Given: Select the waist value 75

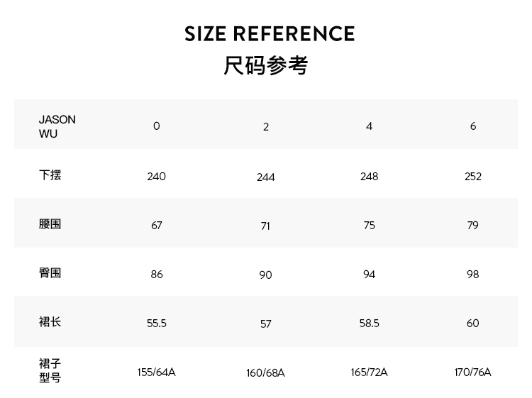Looking at the screenshot, I should click(369, 225).
